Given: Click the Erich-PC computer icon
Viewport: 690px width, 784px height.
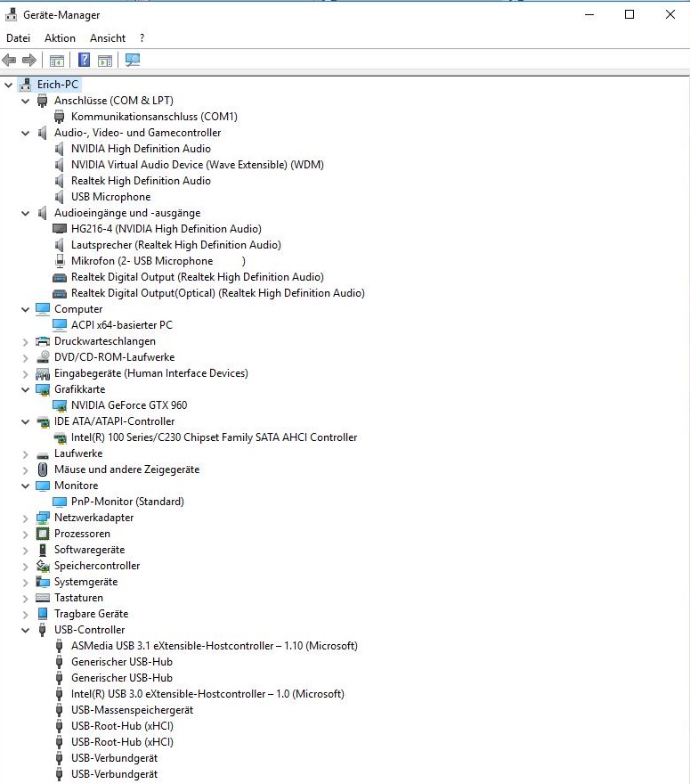Looking at the screenshot, I should tap(26, 85).
